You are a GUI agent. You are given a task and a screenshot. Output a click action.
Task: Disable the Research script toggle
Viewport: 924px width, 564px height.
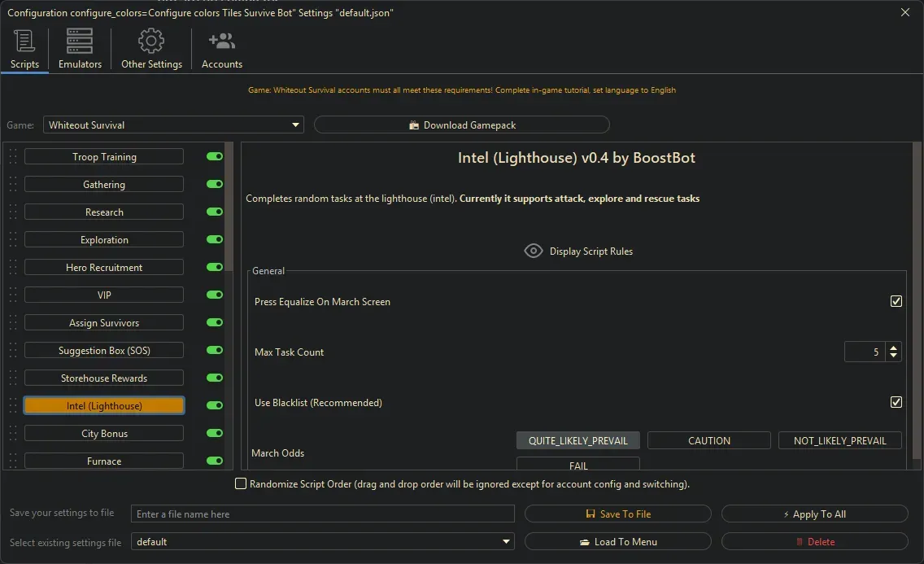215,212
